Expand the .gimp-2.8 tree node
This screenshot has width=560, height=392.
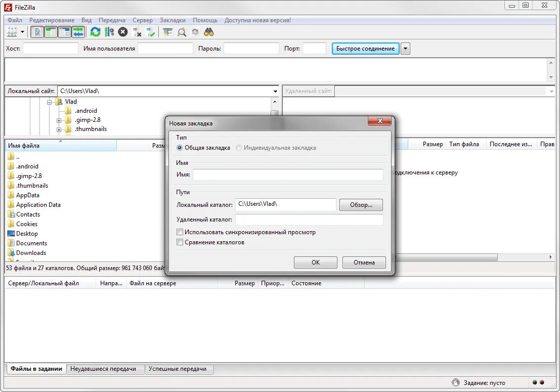[59, 120]
